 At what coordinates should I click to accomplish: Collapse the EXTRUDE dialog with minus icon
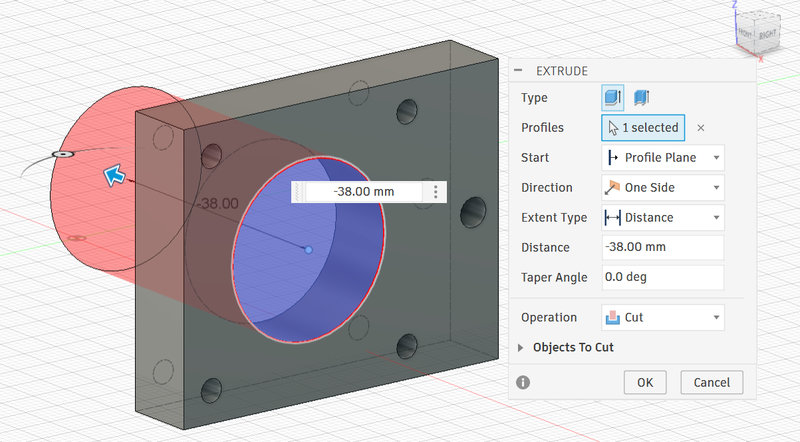(x=518, y=70)
